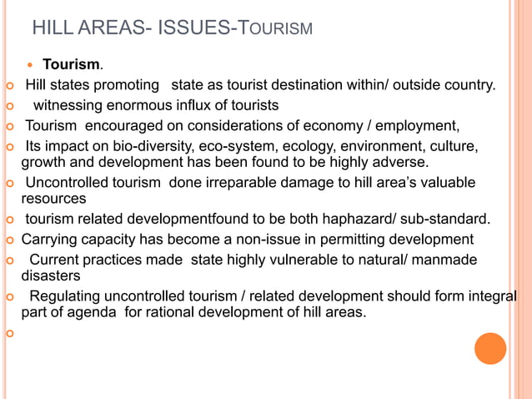
Task: Click the orange dot bullet before Tourism
Action: (30, 64)
